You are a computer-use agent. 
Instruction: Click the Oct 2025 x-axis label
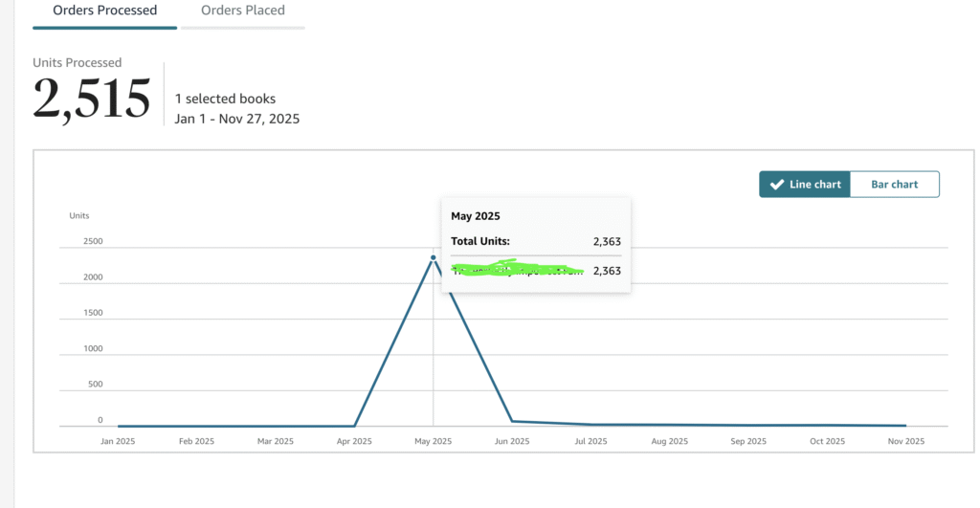click(827, 442)
